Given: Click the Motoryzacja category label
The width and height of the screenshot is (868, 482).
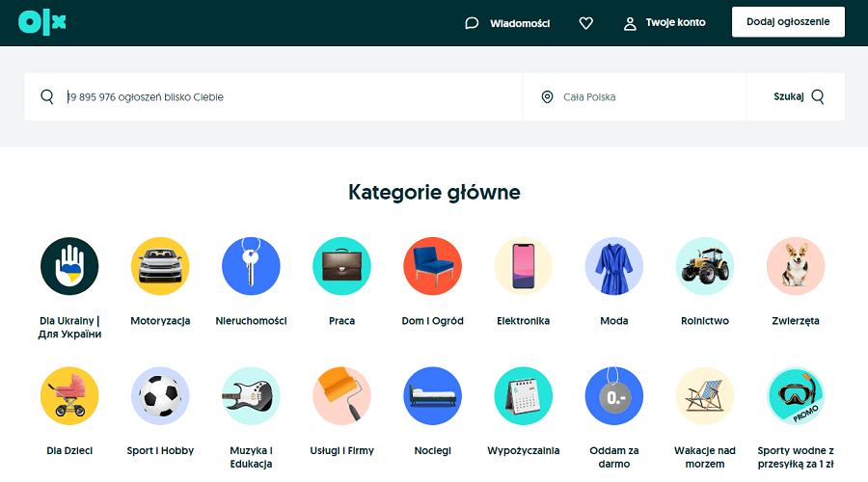Looking at the screenshot, I should 160,321.
